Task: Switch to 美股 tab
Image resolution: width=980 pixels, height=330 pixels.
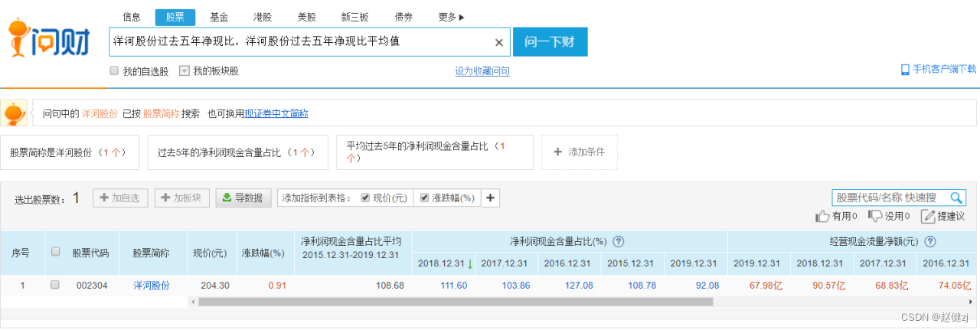Action: coord(306,17)
